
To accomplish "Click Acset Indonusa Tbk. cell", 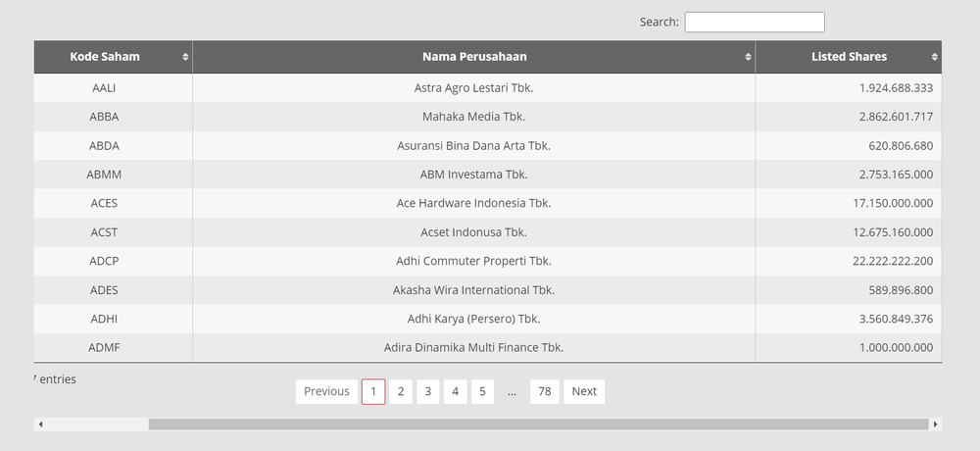I will [x=473, y=232].
